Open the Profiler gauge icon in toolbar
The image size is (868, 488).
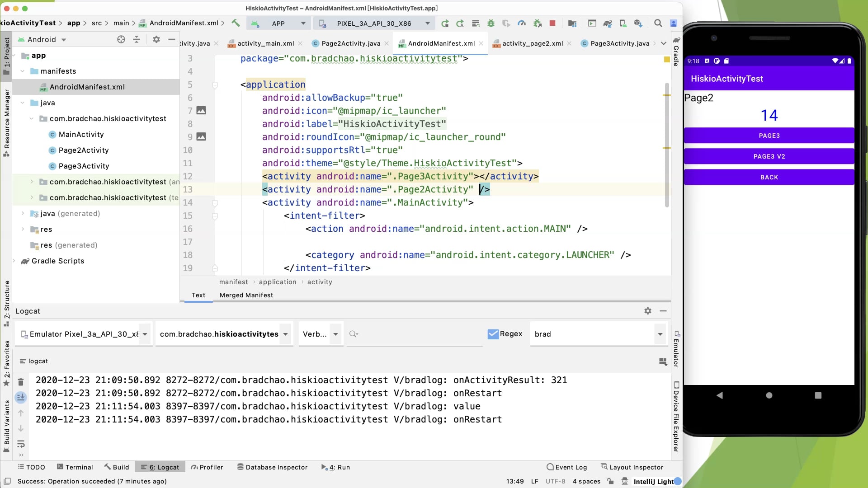(x=522, y=23)
